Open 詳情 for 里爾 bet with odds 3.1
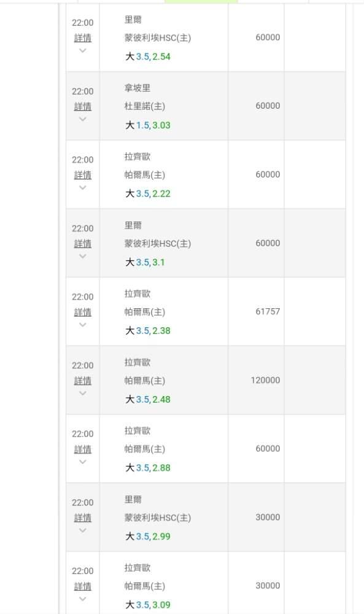 point(83,244)
